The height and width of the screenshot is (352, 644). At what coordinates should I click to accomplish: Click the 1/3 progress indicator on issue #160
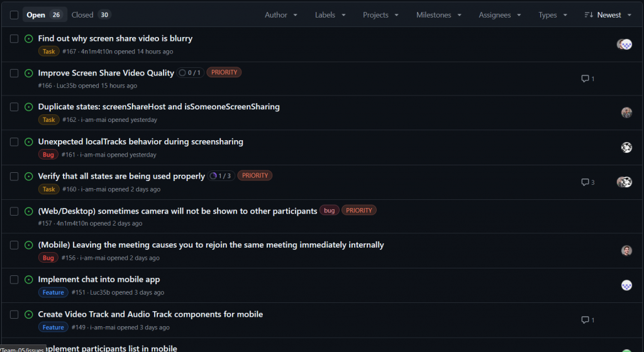tap(221, 176)
